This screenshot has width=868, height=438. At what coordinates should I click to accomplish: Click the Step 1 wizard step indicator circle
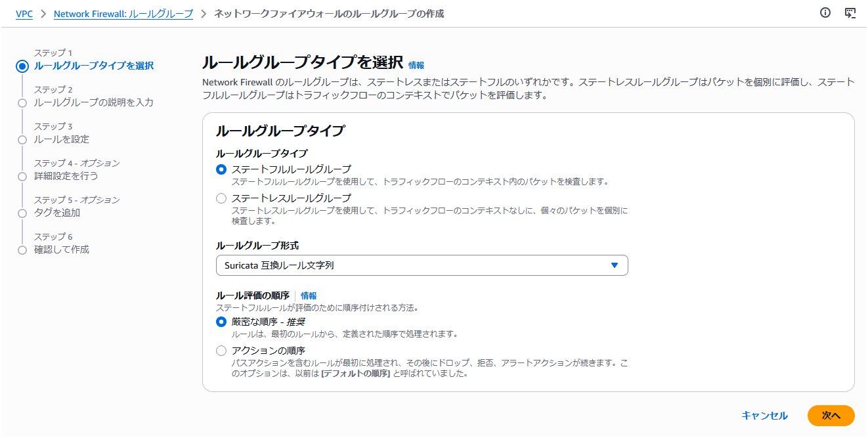pos(22,66)
